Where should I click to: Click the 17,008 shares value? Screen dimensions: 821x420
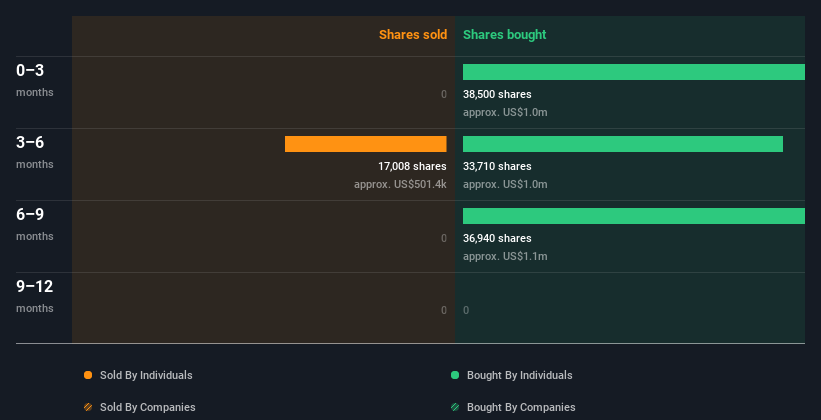coord(412,167)
